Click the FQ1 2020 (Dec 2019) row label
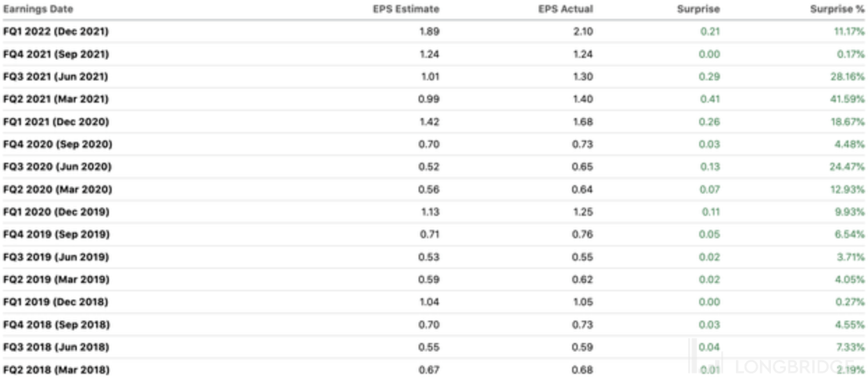This screenshot has height=387, width=868. coord(56,212)
